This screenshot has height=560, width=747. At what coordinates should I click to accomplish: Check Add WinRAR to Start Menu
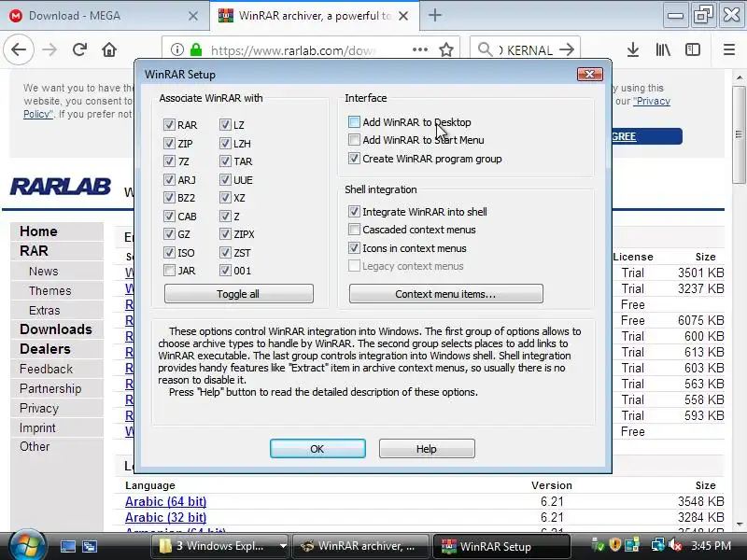(354, 140)
